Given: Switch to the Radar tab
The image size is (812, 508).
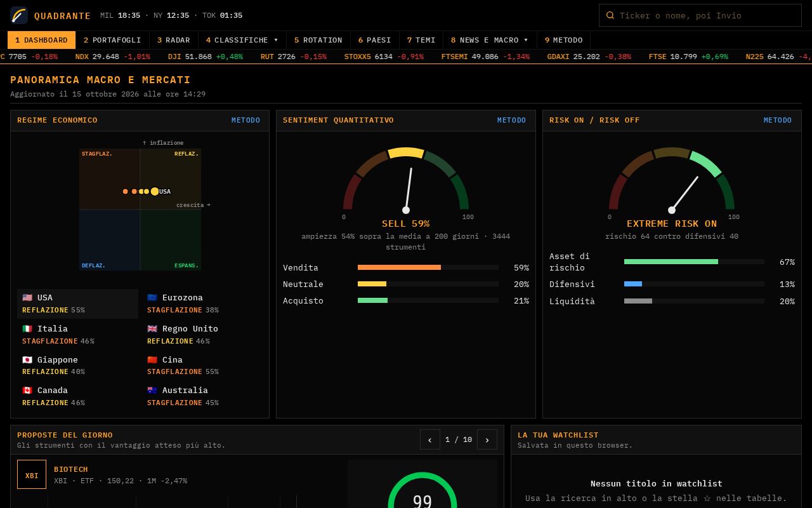Looking at the screenshot, I should tap(174, 40).
